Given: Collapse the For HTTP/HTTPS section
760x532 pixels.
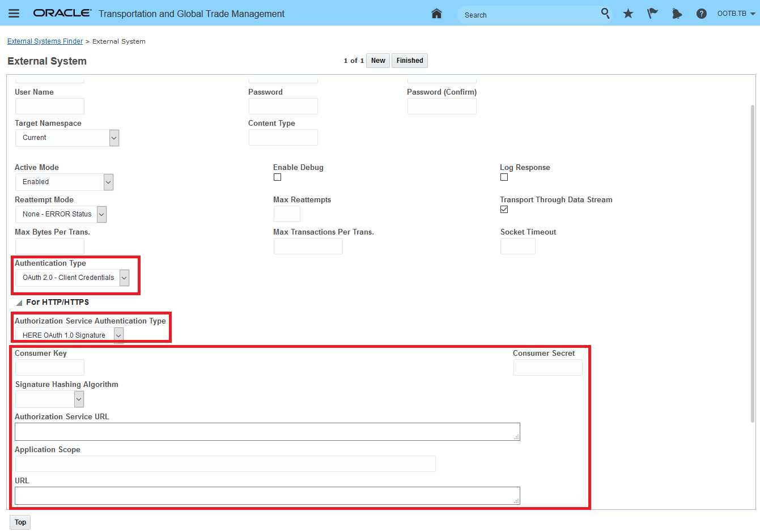Looking at the screenshot, I should [19, 303].
